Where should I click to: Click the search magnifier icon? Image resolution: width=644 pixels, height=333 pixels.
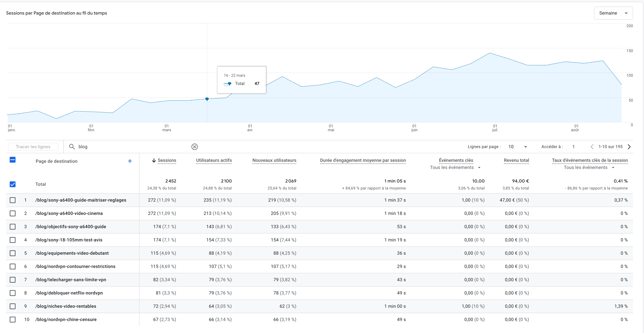(72, 147)
